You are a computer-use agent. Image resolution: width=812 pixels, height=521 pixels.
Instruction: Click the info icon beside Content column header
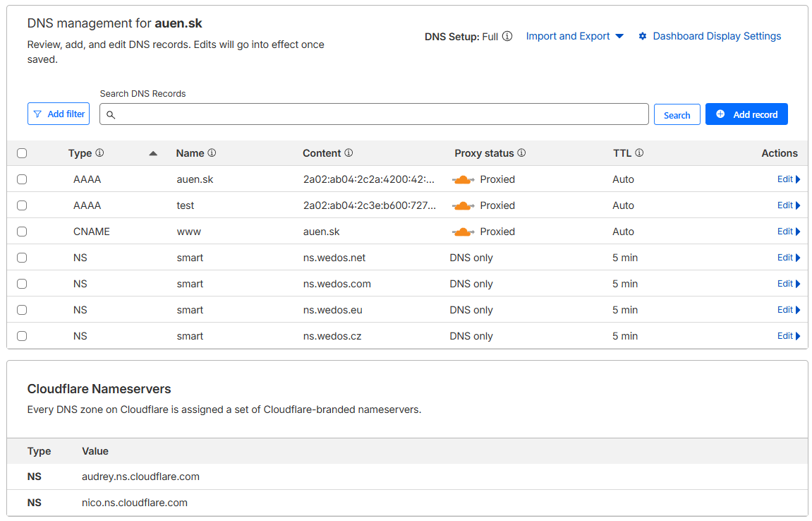[x=349, y=153]
